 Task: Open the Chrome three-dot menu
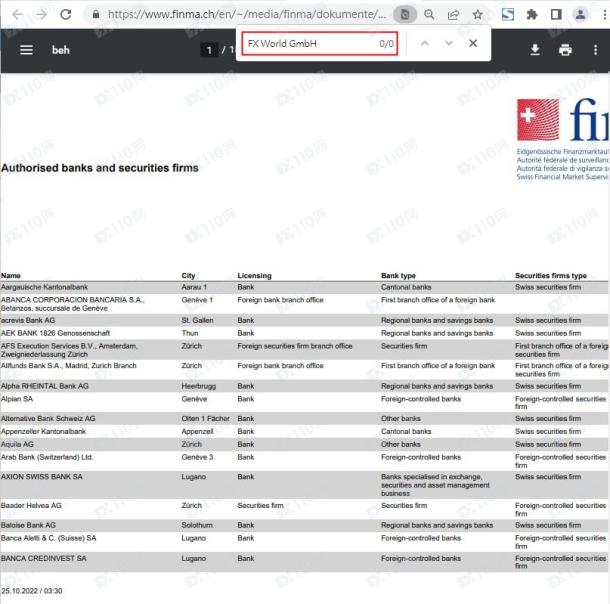pos(604,15)
